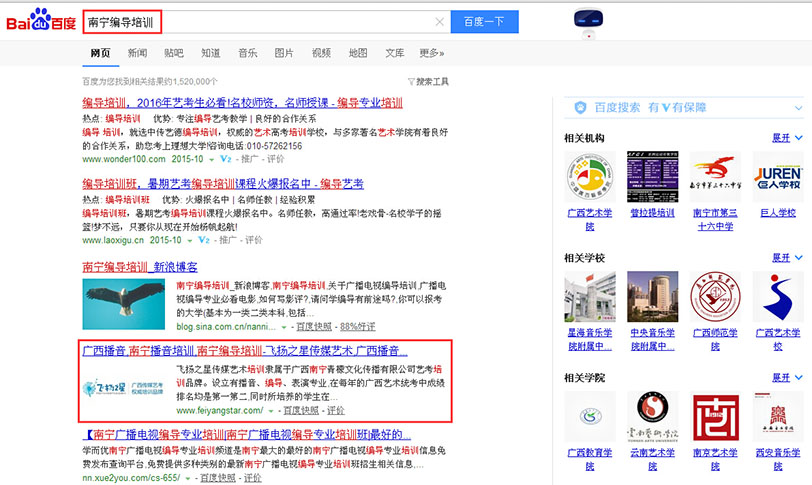
Task: Open the 巨人学校 text link
Action: [x=778, y=213]
